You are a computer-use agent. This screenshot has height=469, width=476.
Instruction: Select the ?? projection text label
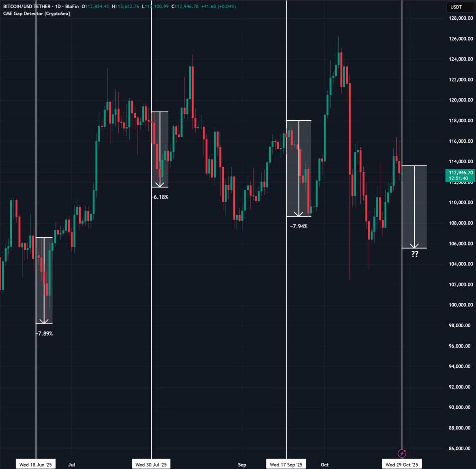tap(415, 254)
